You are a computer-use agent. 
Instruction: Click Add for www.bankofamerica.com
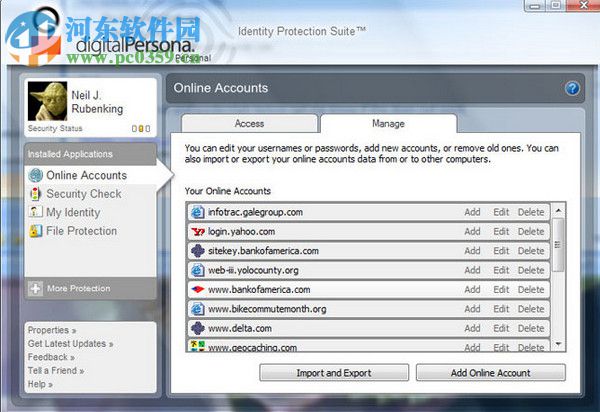click(x=472, y=290)
